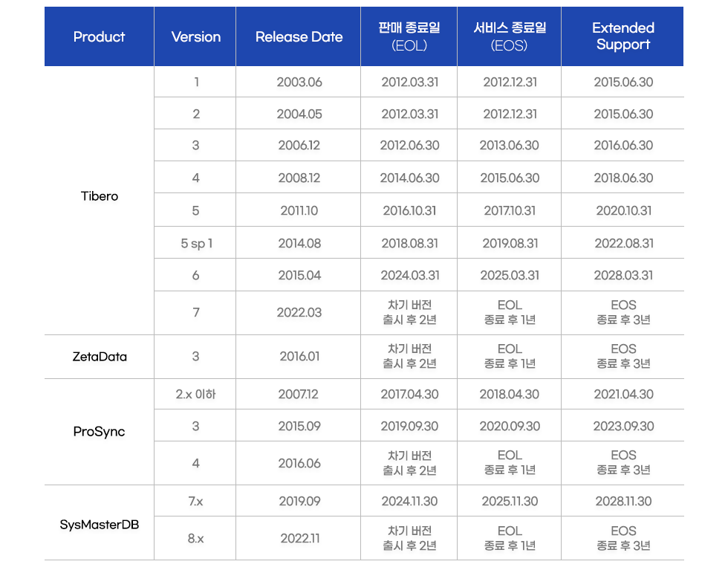Image resolution: width=728 pixels, height=570 pixels.
Task: Select the 2019.09.30 EOL date cell
Action: pyautogui.click(x=410, y=426)
